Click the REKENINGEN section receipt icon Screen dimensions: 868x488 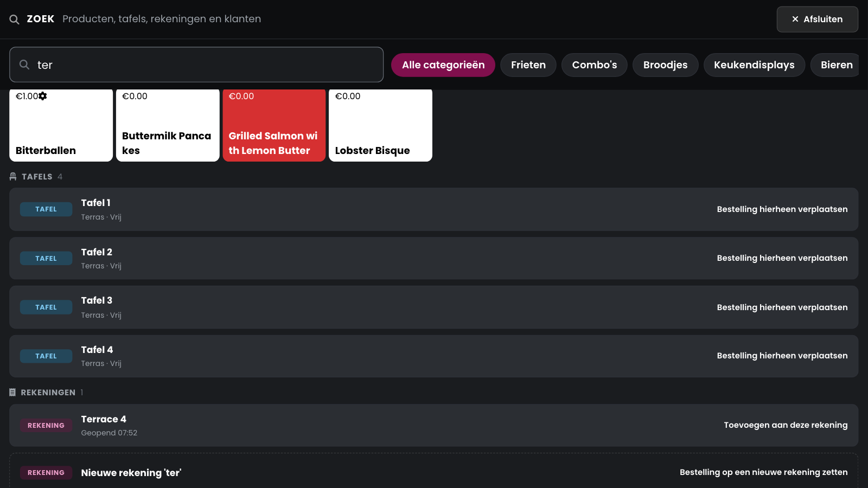[x=12, y=392]
